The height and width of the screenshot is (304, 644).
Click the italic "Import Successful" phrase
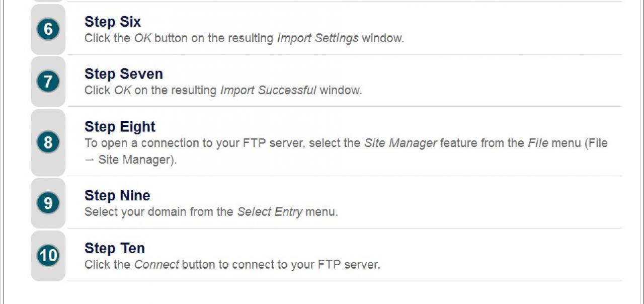(x=268, y=91)
